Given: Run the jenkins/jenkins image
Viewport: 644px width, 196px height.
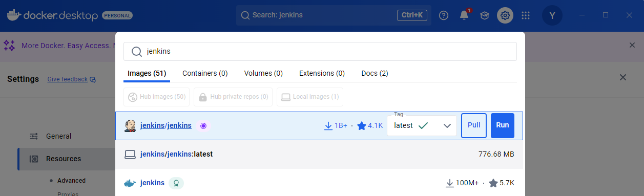Looking at the screenshot, I should [x=503, y=125].
